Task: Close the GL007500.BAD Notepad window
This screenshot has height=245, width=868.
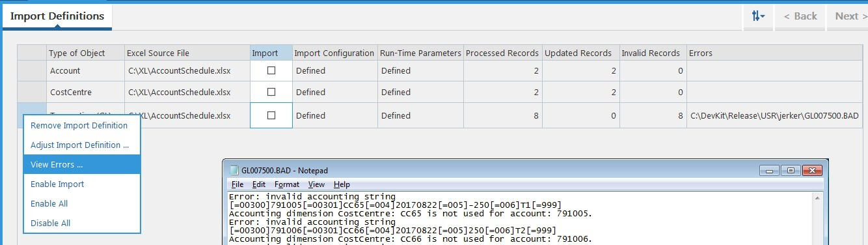Action: pyautogui.click(x=811, y=170)
